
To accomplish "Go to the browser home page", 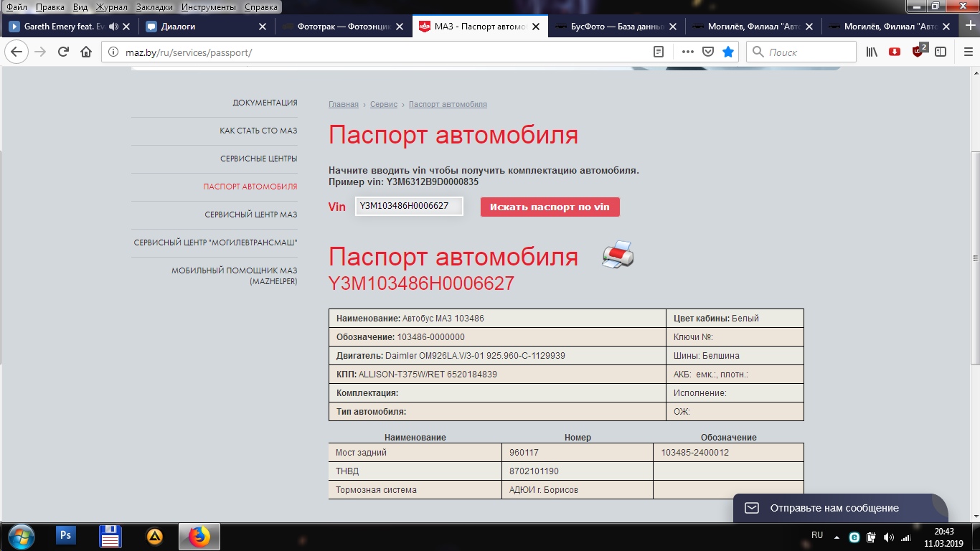I will tap(86, 52).
